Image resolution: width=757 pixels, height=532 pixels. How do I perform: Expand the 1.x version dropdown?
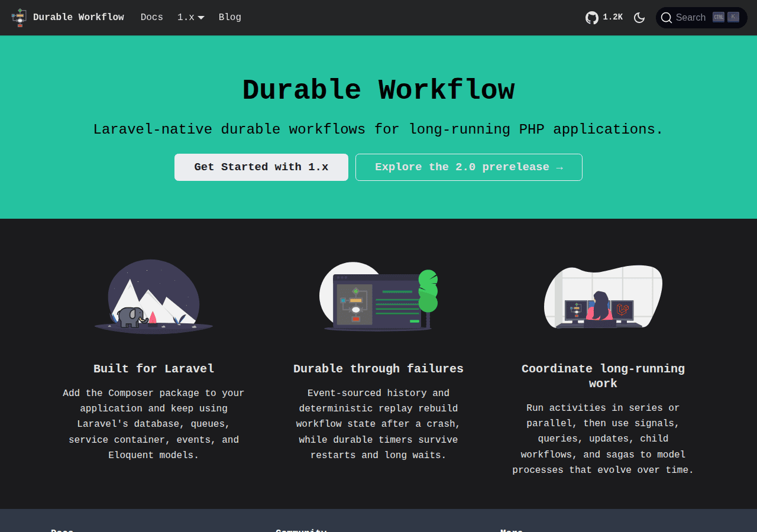click(x=190, y=17)
